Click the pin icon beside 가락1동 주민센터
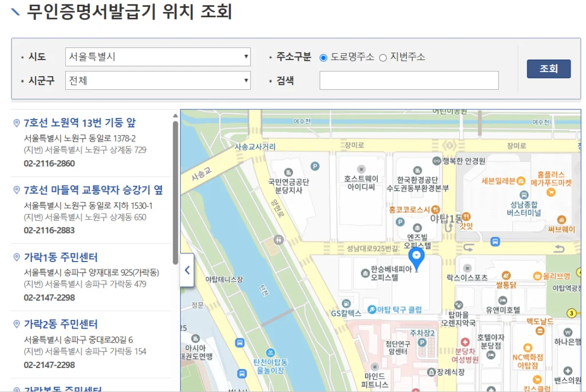Image resolution: width=586 pixels, height=392 pixels. point(17,257)
